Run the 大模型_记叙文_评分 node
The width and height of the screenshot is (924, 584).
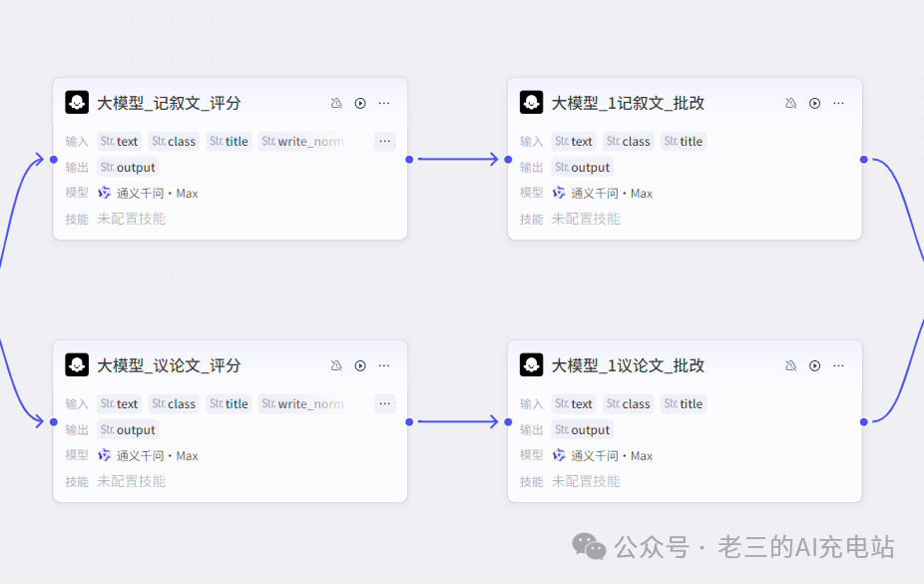(360, 103)
